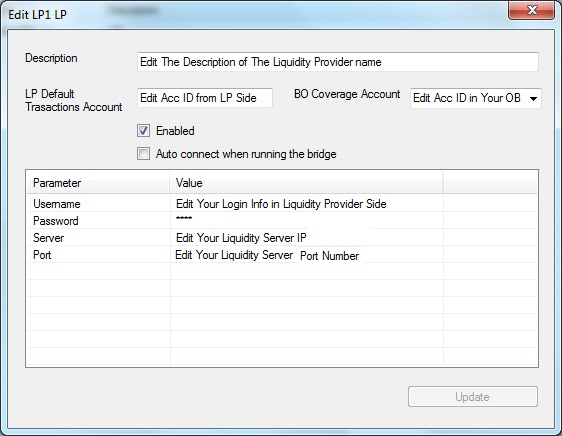
Task: Click the Server IP value cell
Action: pyautogui.click(x=306, y=237)
